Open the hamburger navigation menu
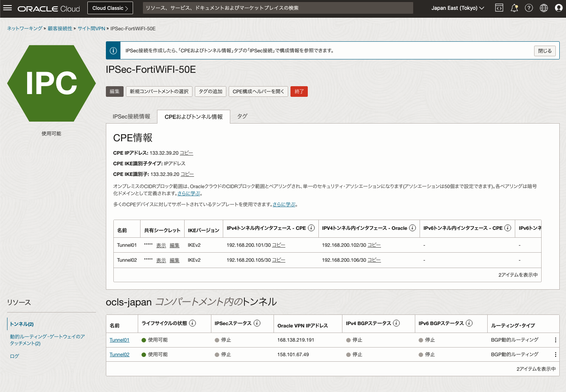 click(x=7, y=8)
